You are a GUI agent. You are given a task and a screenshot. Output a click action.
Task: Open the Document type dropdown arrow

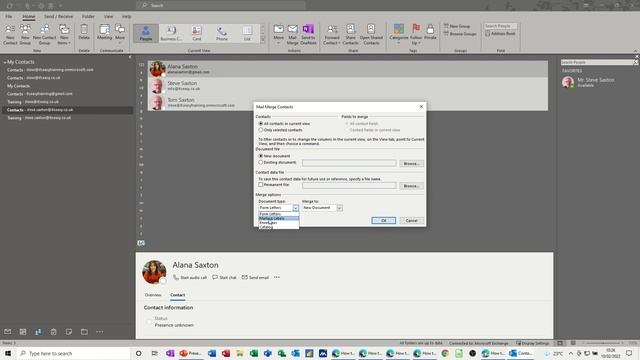click(x=296, y=208)
